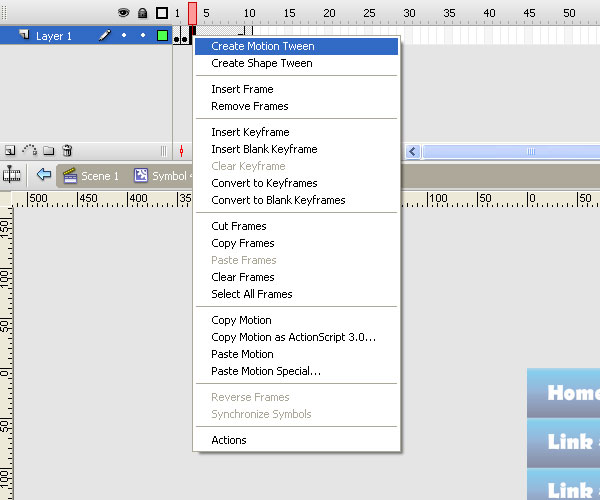Click the Insert Layer icon
Image resolution: width=600 pixels, height=500 pixels.
10,150
